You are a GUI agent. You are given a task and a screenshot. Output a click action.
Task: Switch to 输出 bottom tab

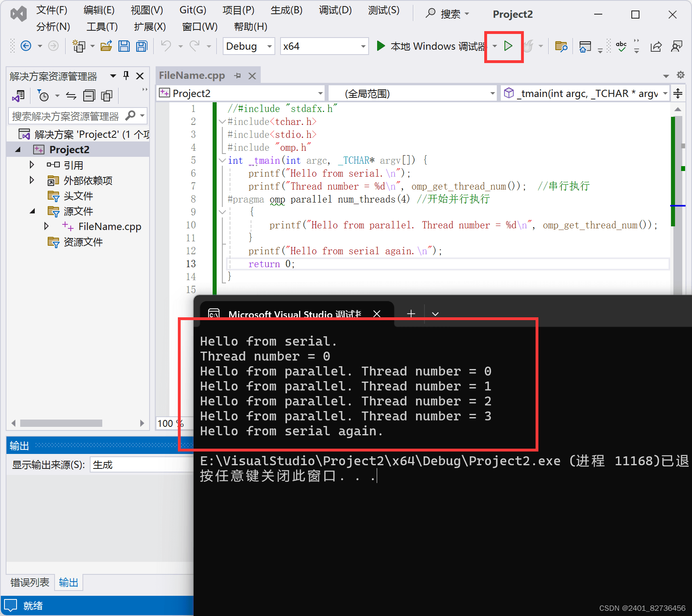tap(68, 582)
